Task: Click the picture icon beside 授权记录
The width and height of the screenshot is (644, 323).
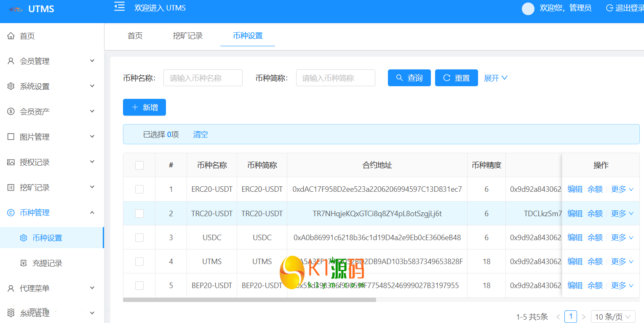Action: [x=11, y=162]
